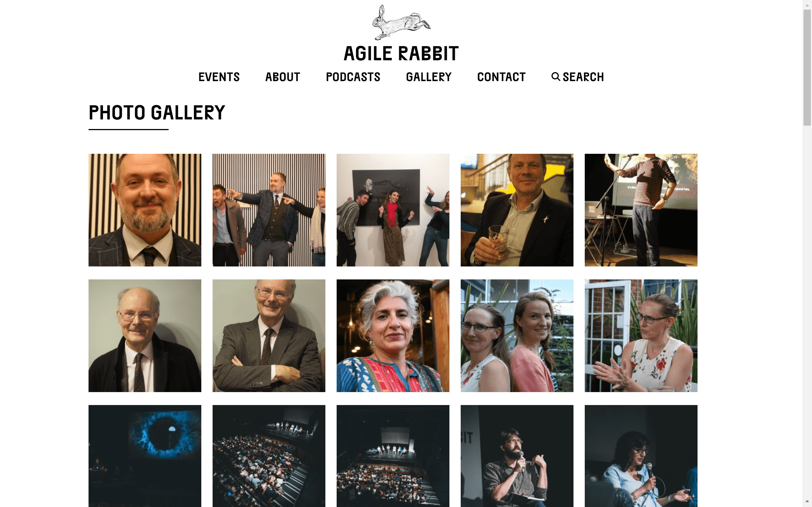Image resolution: width=812 pixels, height=507 pixels.
Task: Go to the About page
Action: pyautogui.click(x=283, y=77)
